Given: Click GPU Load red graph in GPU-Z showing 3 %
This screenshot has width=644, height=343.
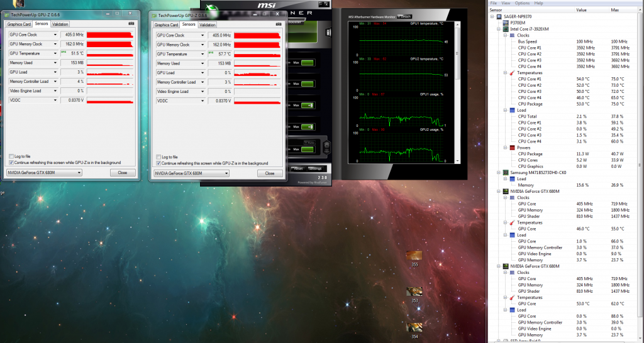Looking at the screenshot, I should [x=110, y=72].
